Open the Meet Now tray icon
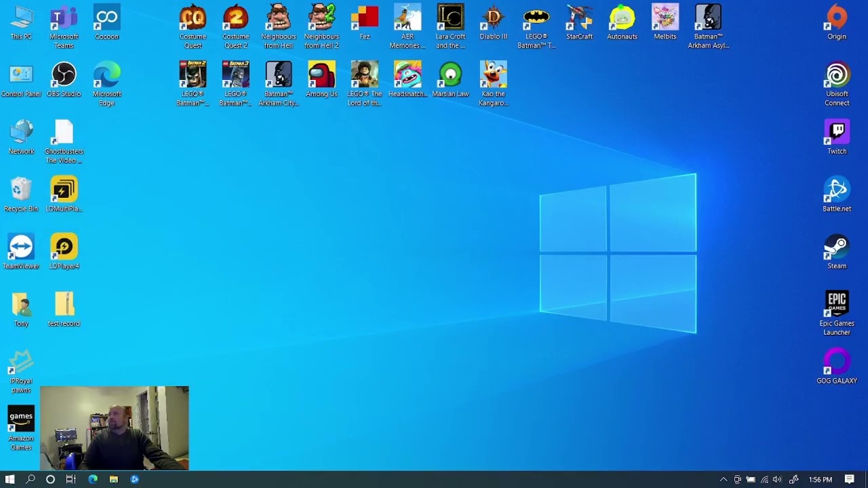The width and height of the screenshot is (868, 488). coord(737,480)
